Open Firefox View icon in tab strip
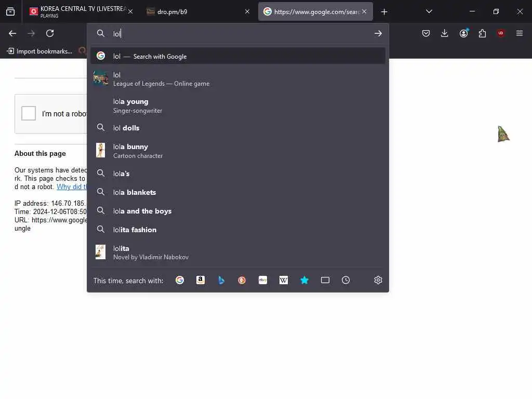 pos(10,12)
